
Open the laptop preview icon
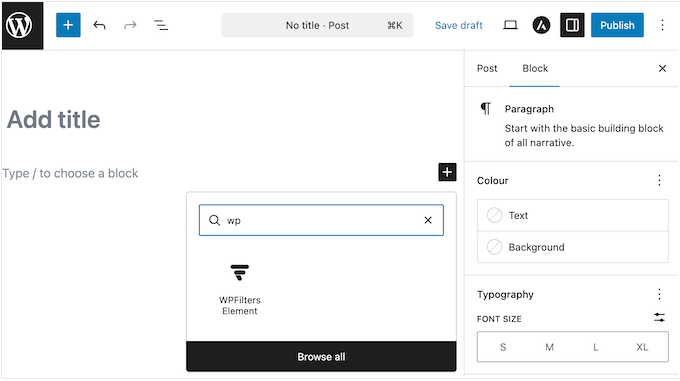point(510,25)
